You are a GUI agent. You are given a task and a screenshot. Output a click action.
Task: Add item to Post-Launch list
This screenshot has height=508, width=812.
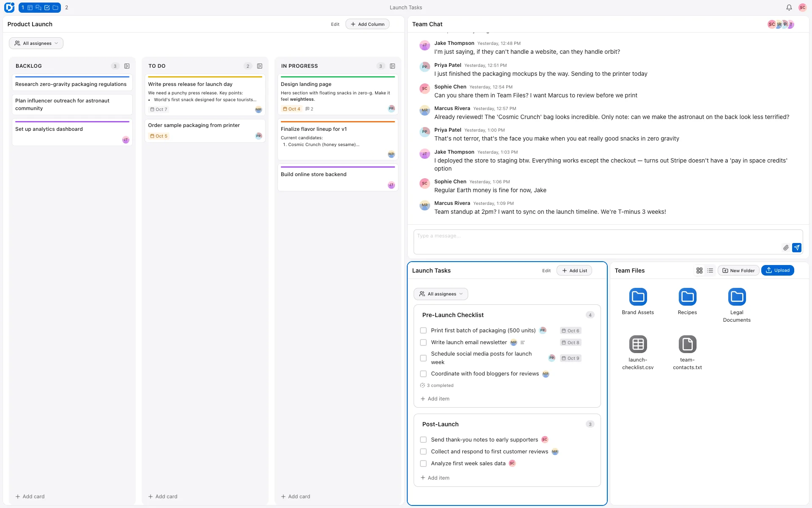[435, 478]
